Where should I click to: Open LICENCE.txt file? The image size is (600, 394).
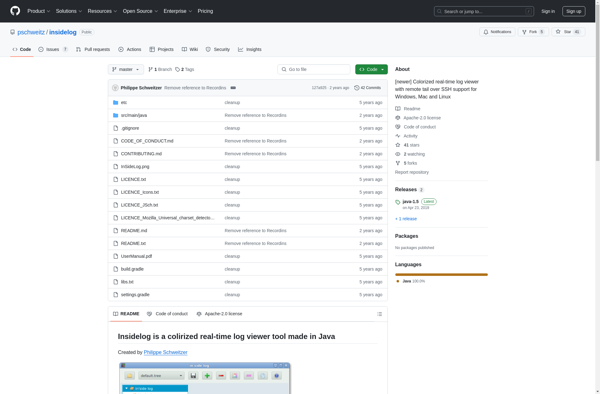(x=133, y=179)
